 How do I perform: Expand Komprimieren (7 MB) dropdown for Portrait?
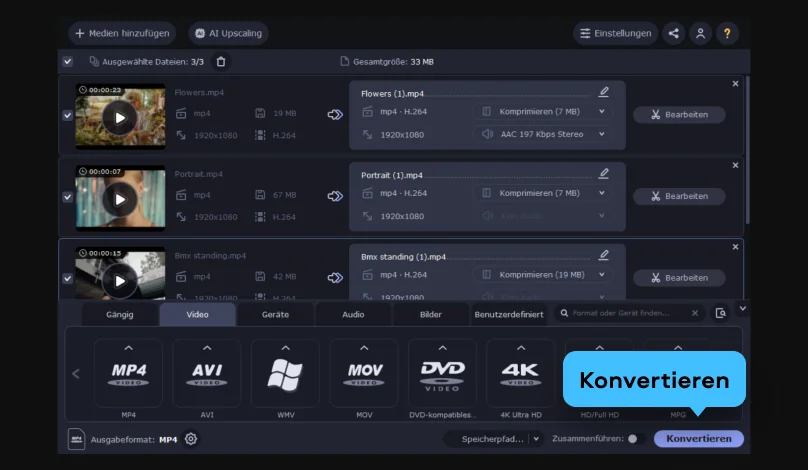click(543, 193)
